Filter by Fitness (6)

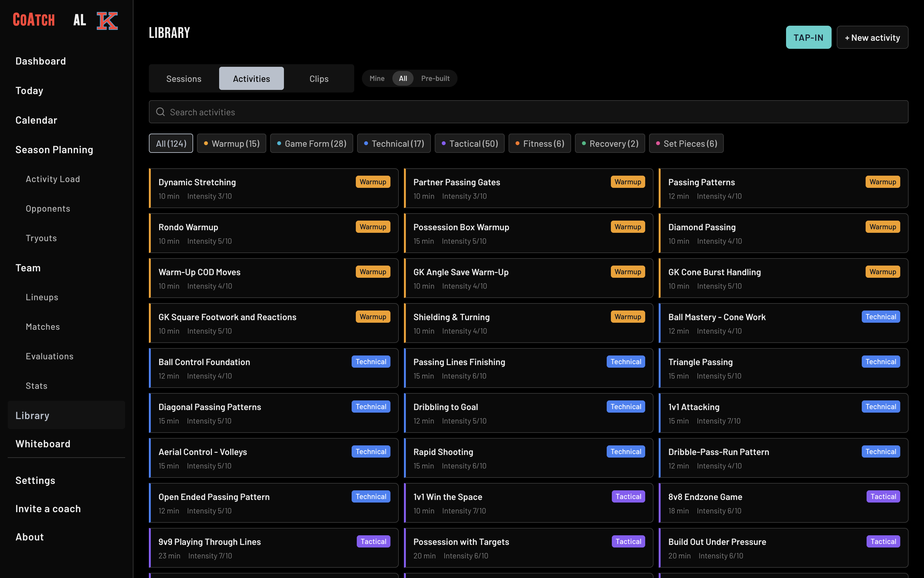[x=540, y=143]
